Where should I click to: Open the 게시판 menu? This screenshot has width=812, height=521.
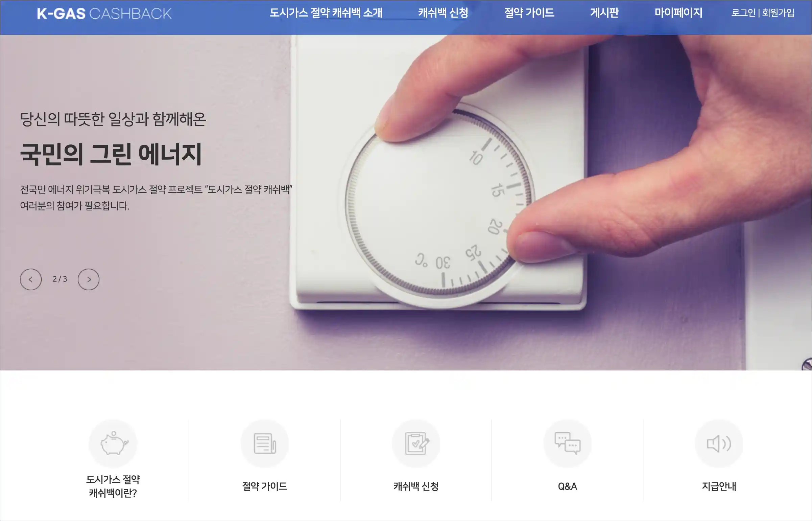[604, 13]
